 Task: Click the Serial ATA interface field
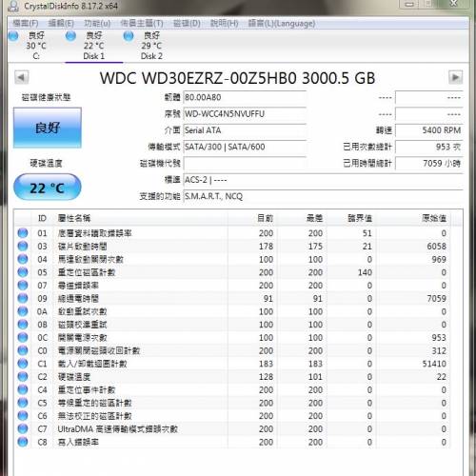tap(245, 130)
